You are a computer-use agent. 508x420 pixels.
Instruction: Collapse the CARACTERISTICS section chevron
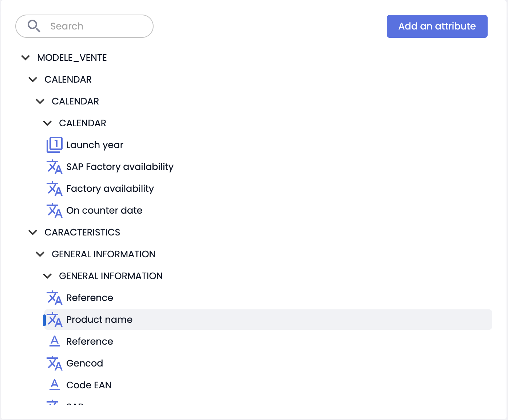pos(33,232)
